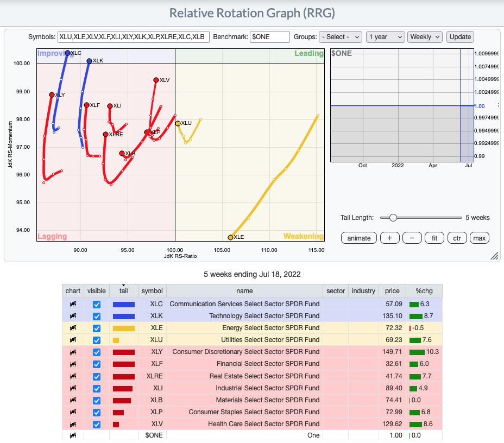This screenshot has width=504, height=443.
Task: Sort table by %chg column
Action: (424, 291)
